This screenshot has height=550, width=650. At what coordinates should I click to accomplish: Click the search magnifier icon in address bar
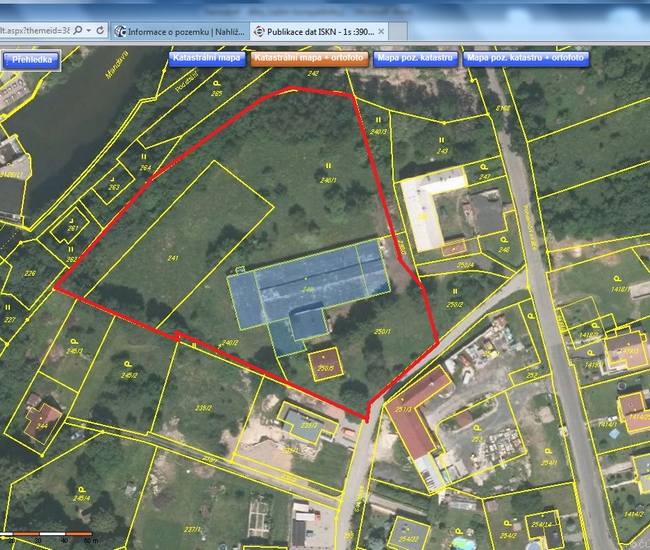pyautogui.click(x=79, y=31)
